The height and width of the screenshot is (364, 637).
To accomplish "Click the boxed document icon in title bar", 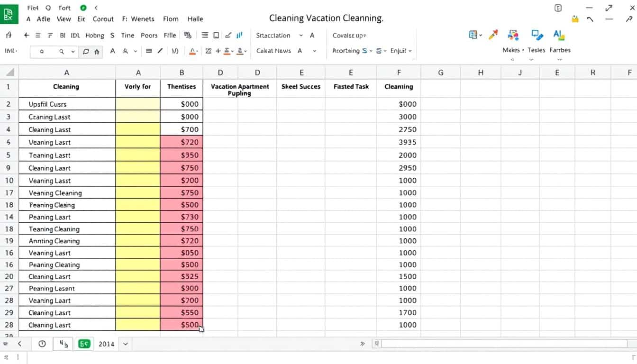I will 558,8.
